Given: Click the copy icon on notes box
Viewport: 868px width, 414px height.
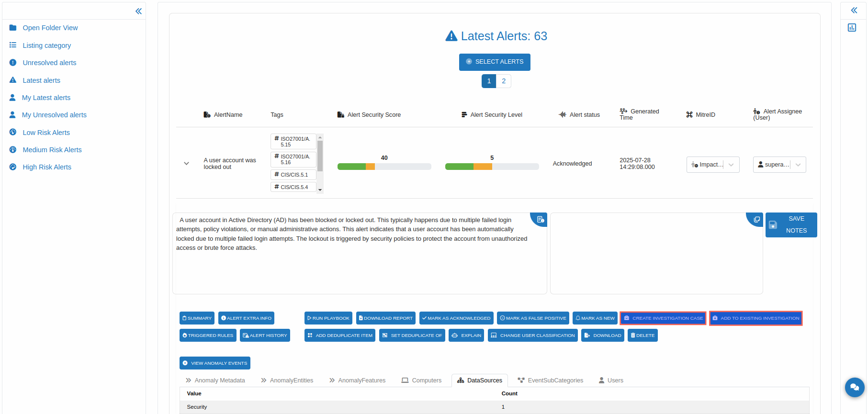Looking at the screenshot, I should point(756,219).
